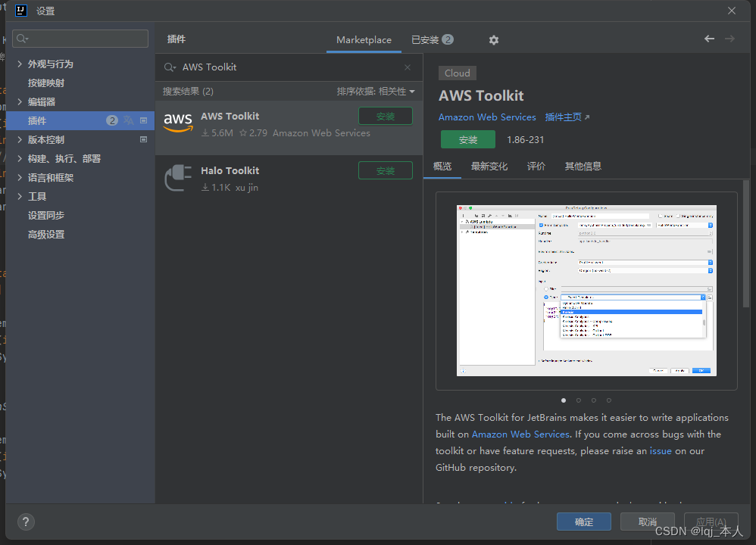
Task: Click the version text 1.86-231
Action: pyautogui.click(x=525, y=140)
